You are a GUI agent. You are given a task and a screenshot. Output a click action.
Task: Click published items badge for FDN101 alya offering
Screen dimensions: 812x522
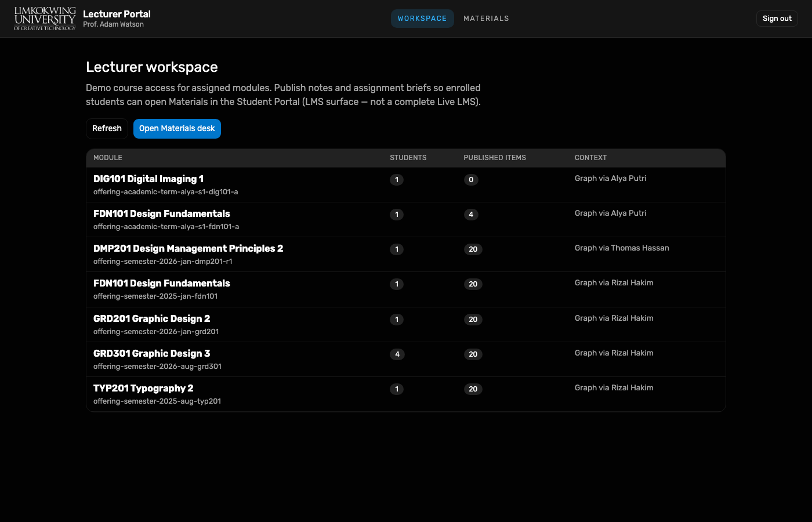471,215
